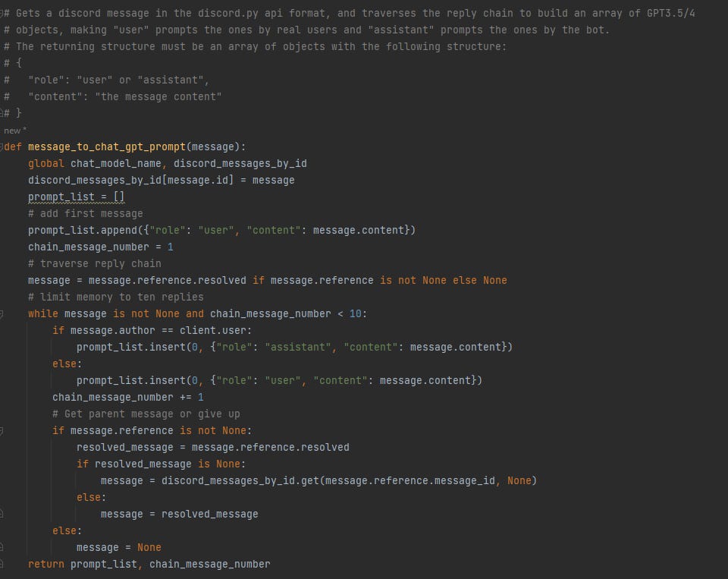
Task: Click the comment '# add first message'
Action: tap(86, 214)
